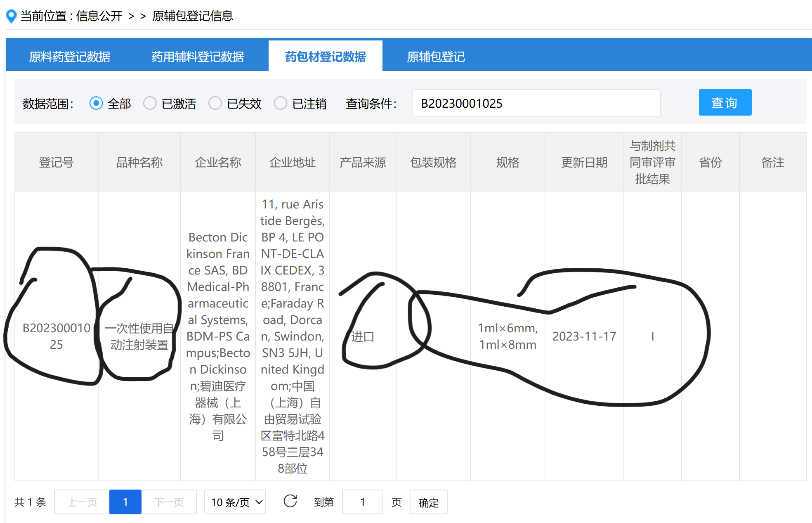Click the 上一页 previous page button
812x523 pixels.
click(x=82, y=502)
